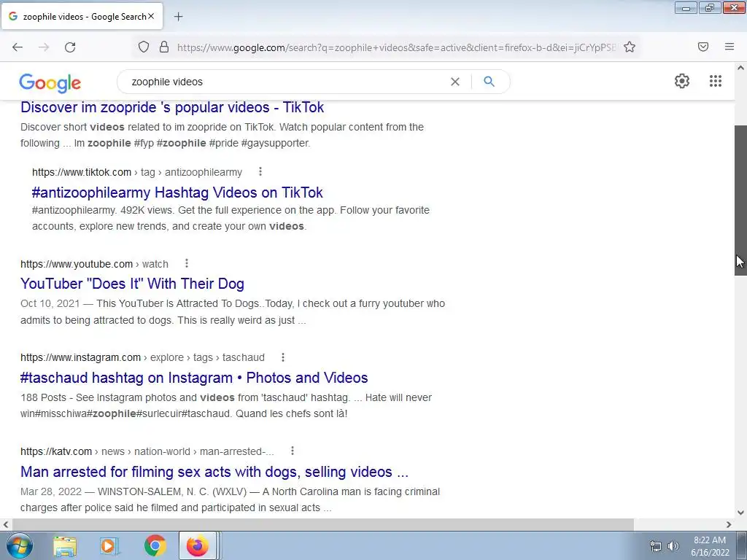Open the volume tray icon

click(673, 546)
